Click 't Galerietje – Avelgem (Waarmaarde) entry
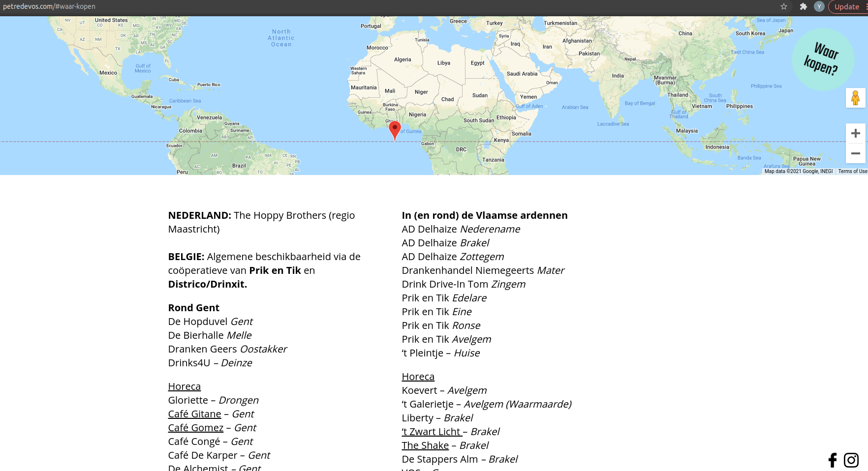 (487, 404)
